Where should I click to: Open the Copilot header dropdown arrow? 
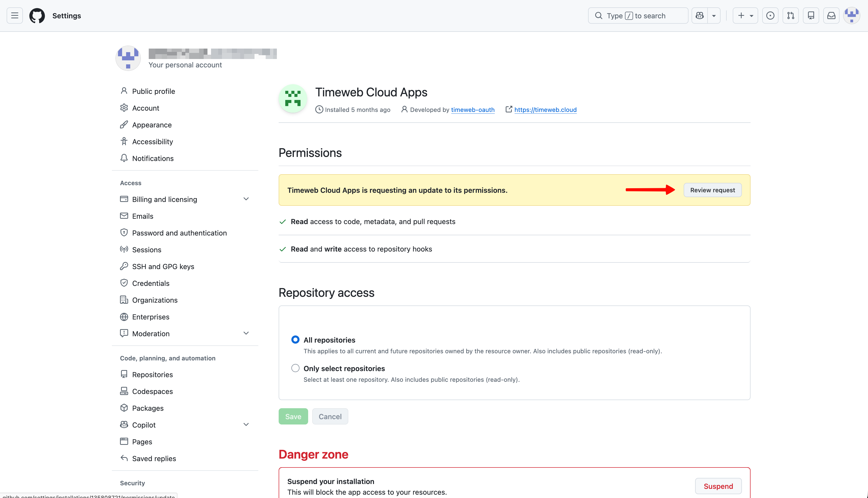click(x=714, y=16)
